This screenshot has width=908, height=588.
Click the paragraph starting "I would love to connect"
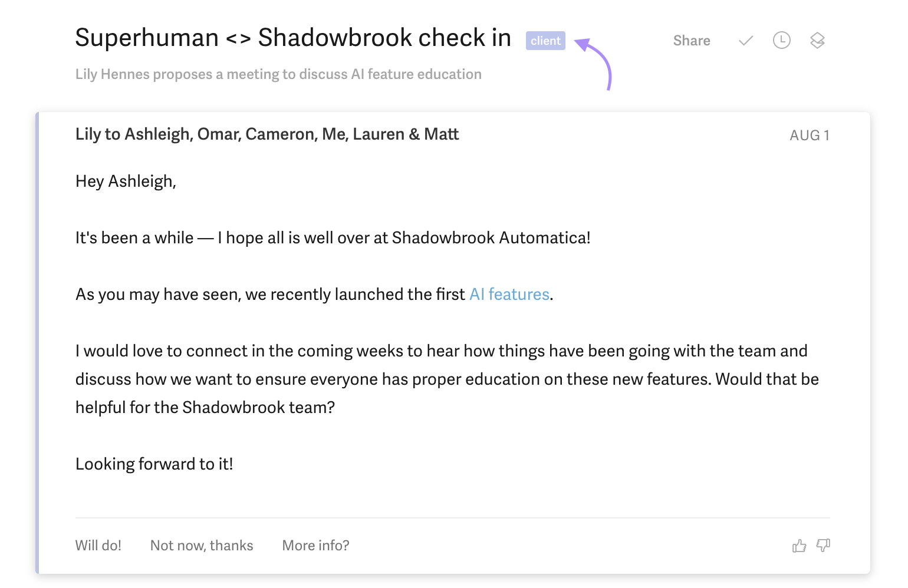[x=446, y=379]
